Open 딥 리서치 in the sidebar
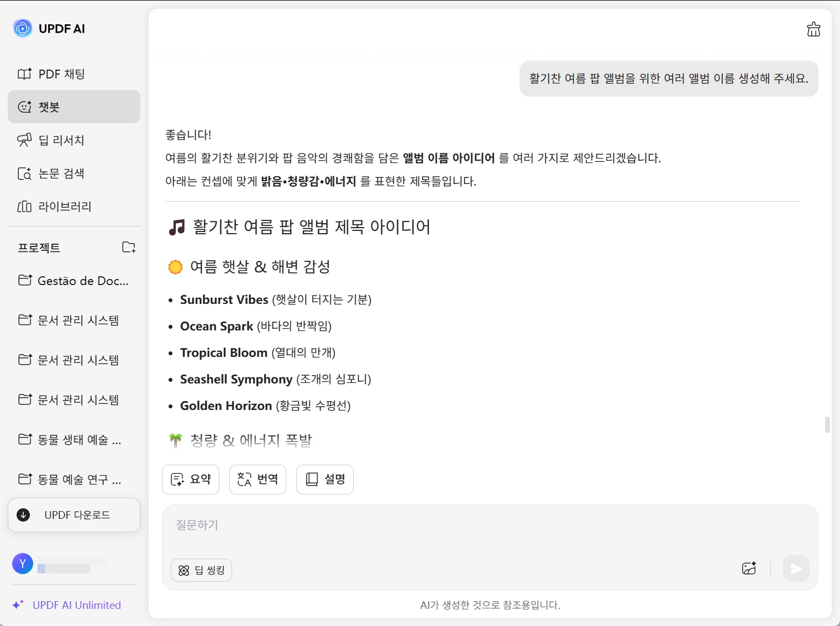Image resolution: width=840 pixels, height=626 pixels. (61, 140)
